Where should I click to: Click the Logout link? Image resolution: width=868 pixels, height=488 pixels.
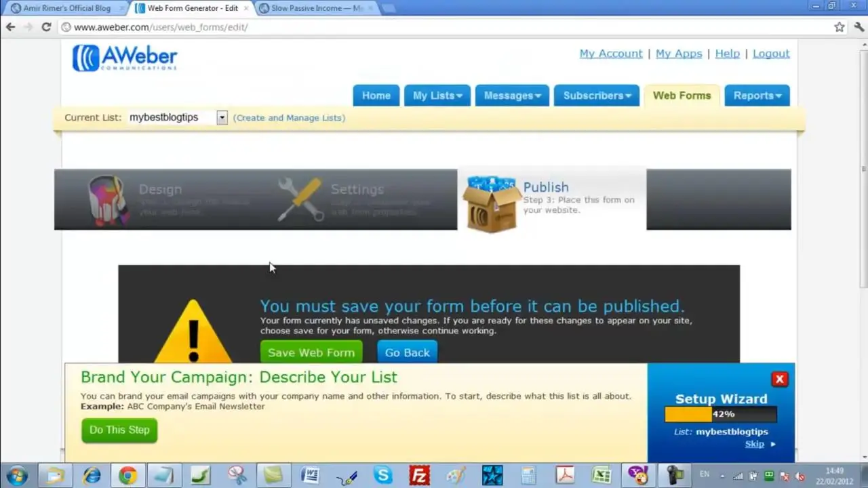771,54
